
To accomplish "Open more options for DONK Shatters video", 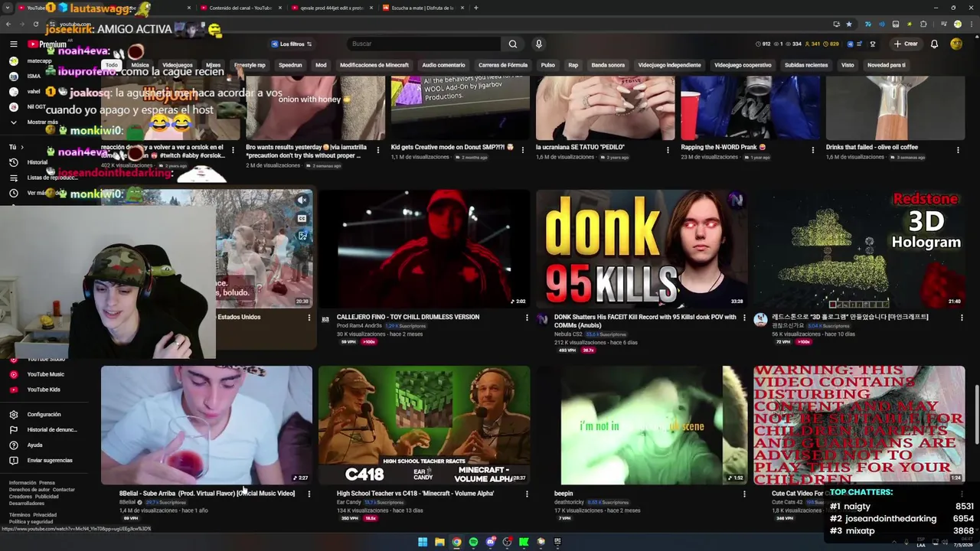I will coord(744,318).
